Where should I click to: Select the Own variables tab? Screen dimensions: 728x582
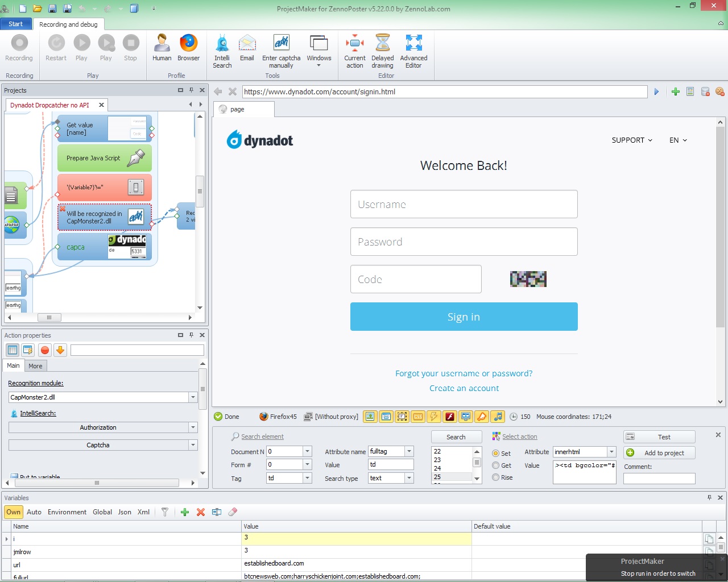click(x=13, y=512)
